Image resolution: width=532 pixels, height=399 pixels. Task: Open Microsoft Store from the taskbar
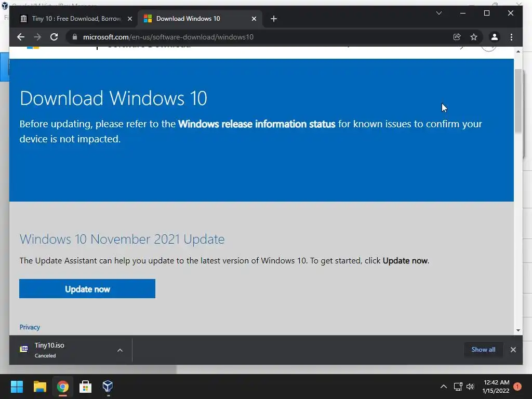pyautogui.click(x=86, y=387)
